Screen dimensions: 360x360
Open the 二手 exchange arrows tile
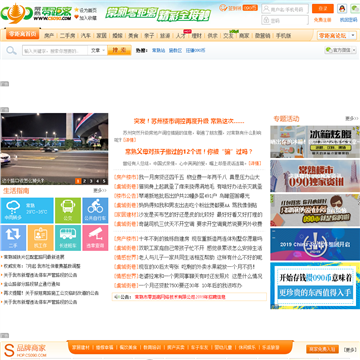[13, 238]
